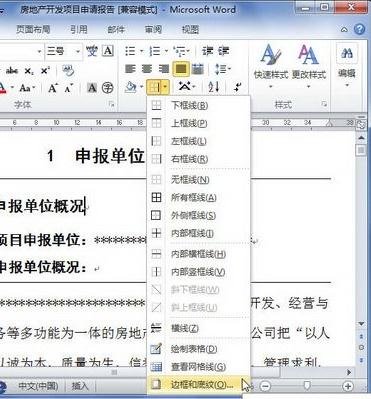This screenshot has height=399, width=371.
Task: Click the 中文(中国) language status button
Action: point(38,386)
